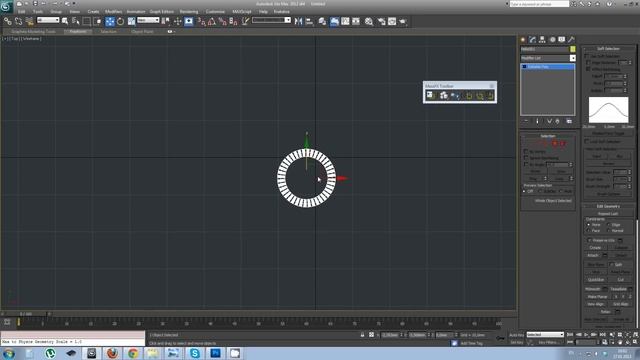
Task: Open the Render Setup icon
Action: (381, 21)
